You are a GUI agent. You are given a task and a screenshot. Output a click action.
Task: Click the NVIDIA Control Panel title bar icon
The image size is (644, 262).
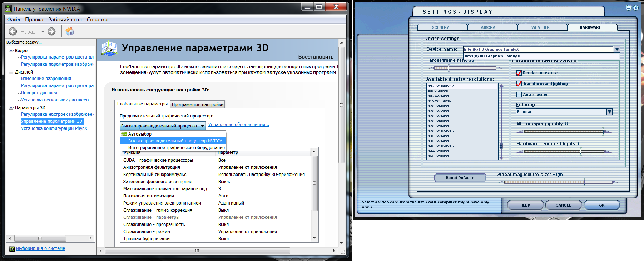point(8,9)
